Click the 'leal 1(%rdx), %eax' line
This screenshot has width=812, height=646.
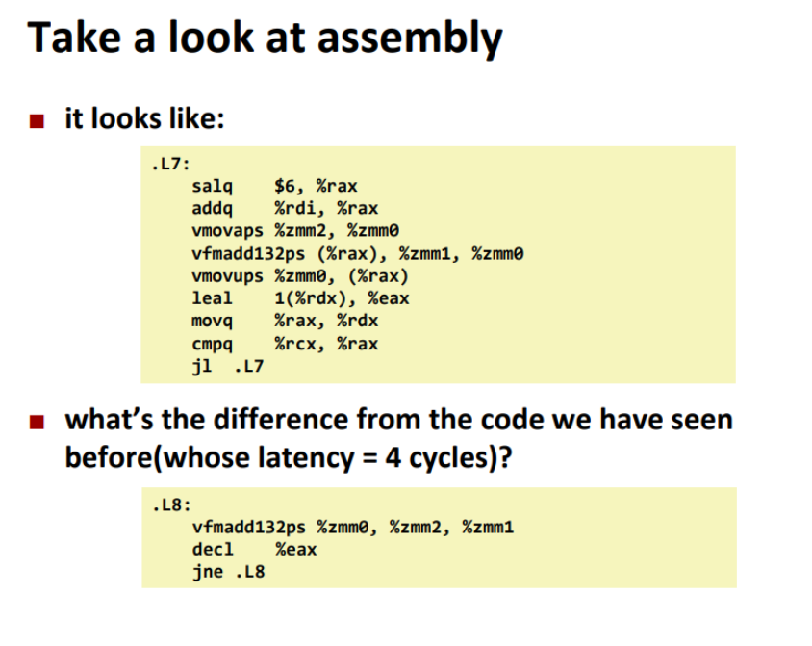point(300,298)
